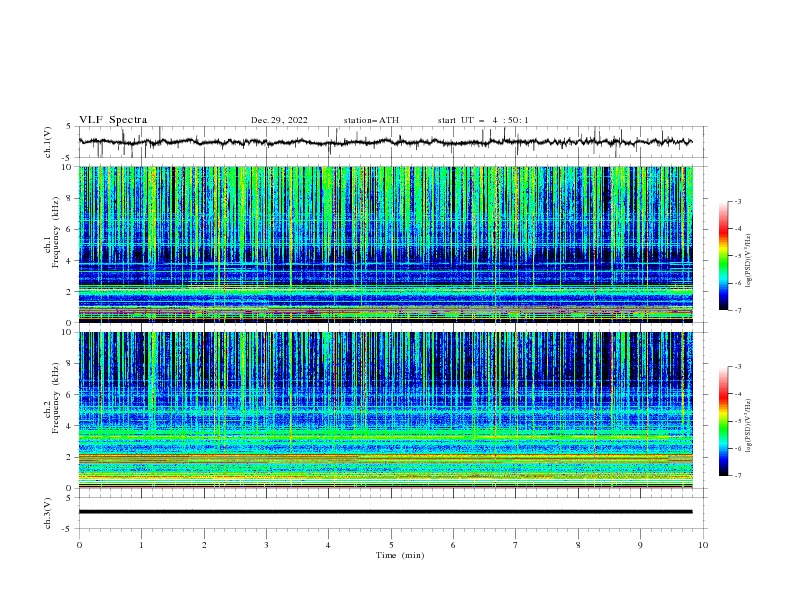Click the ch.2 spectrogram color scale bar

(723, 421)
